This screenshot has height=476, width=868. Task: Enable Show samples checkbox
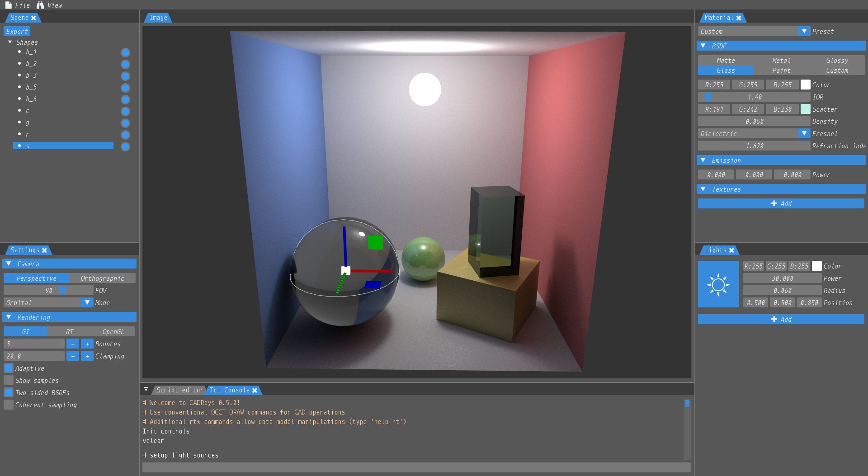9,381
